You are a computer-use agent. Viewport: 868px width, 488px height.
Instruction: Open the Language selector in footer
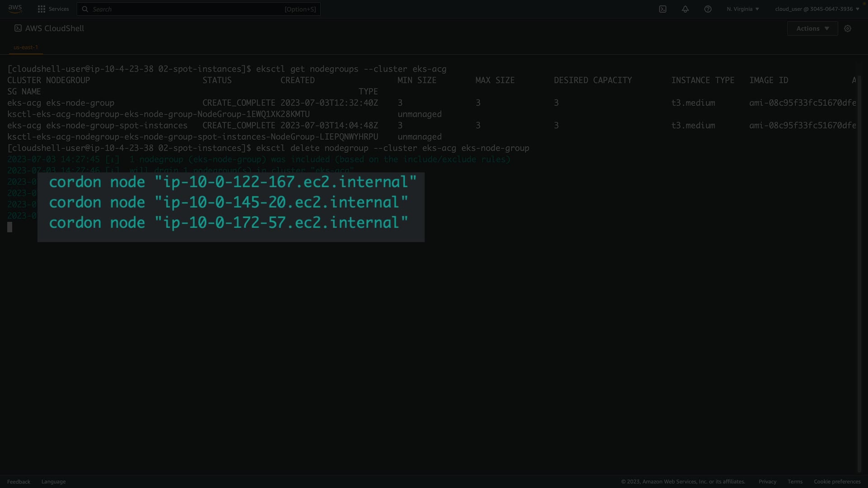[x=53, y=482]
